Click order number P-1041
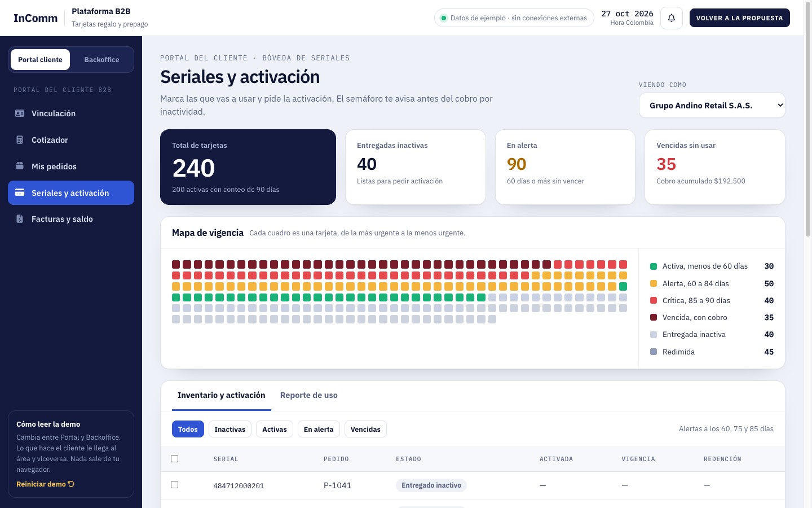Screen dimensions: 812x508 [x=337, y=485]
